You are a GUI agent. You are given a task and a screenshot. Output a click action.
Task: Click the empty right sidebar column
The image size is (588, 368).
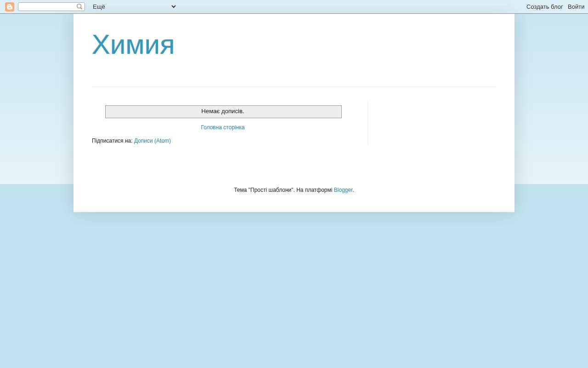(x=432, y=123)
